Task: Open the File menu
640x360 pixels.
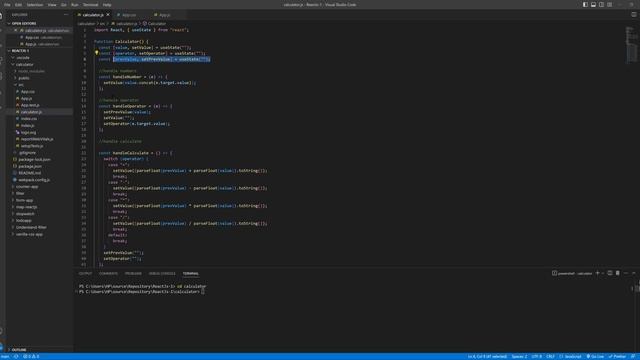Action: click(7, 4)
